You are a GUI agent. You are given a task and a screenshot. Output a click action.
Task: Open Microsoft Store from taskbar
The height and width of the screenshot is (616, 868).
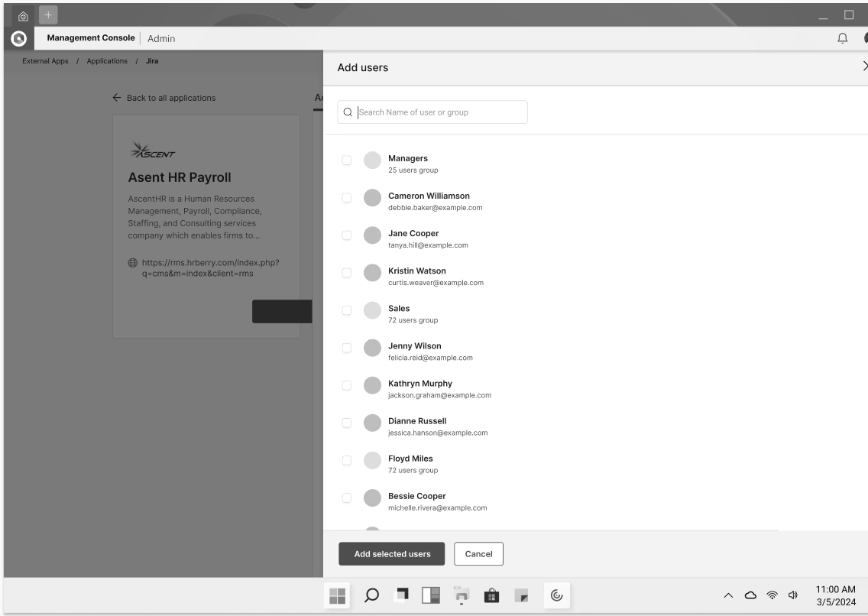[491, 595]
